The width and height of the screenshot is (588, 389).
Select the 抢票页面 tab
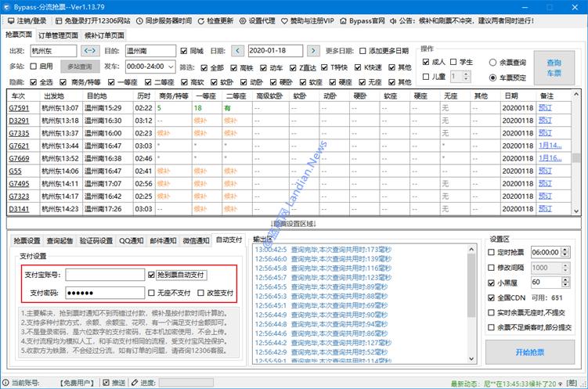tap(19, 34)
